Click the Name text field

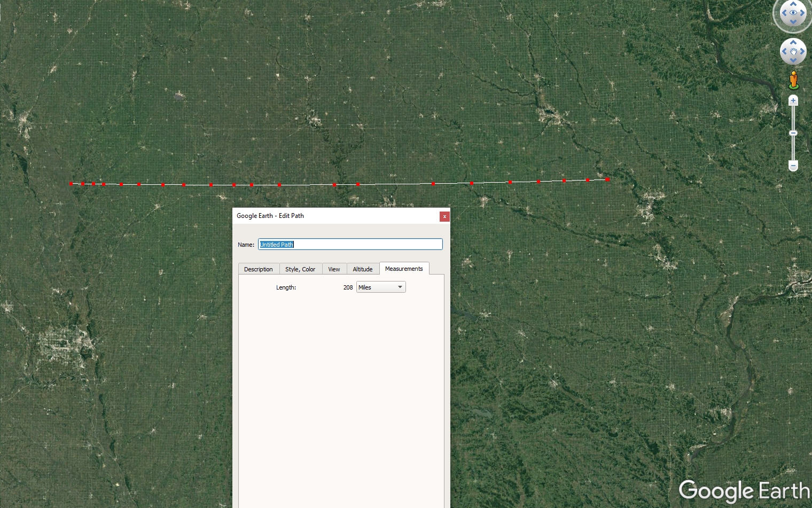tap(350, 245)
